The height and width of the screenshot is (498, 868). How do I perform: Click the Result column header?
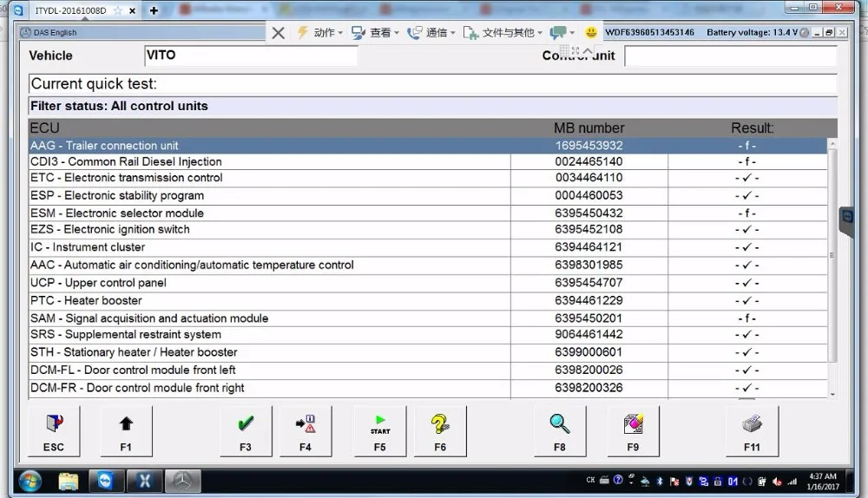tap(753, 128)
